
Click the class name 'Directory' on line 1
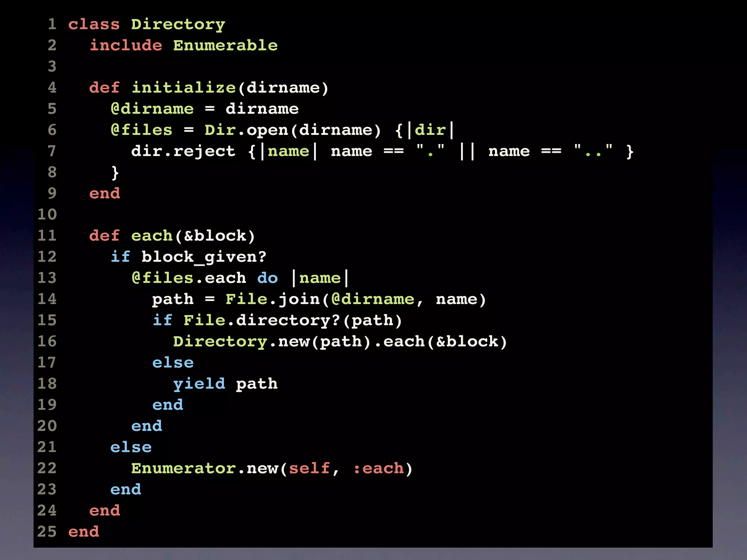coord(178,25)
